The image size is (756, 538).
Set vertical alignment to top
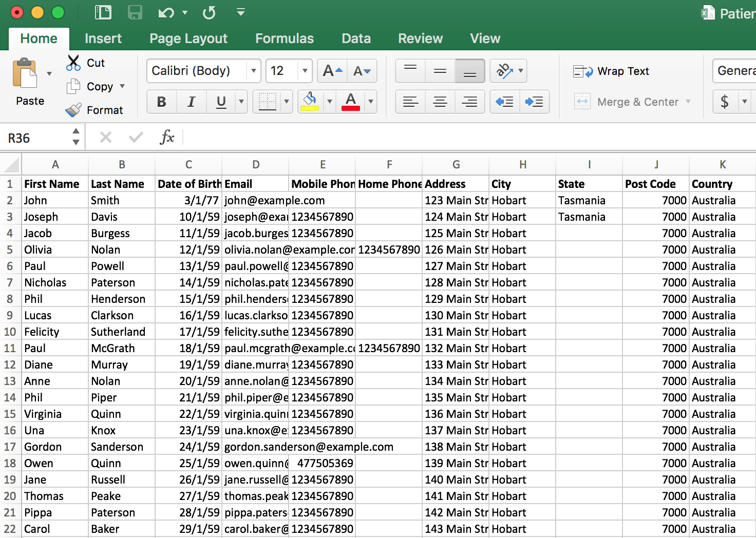(410, 71)
